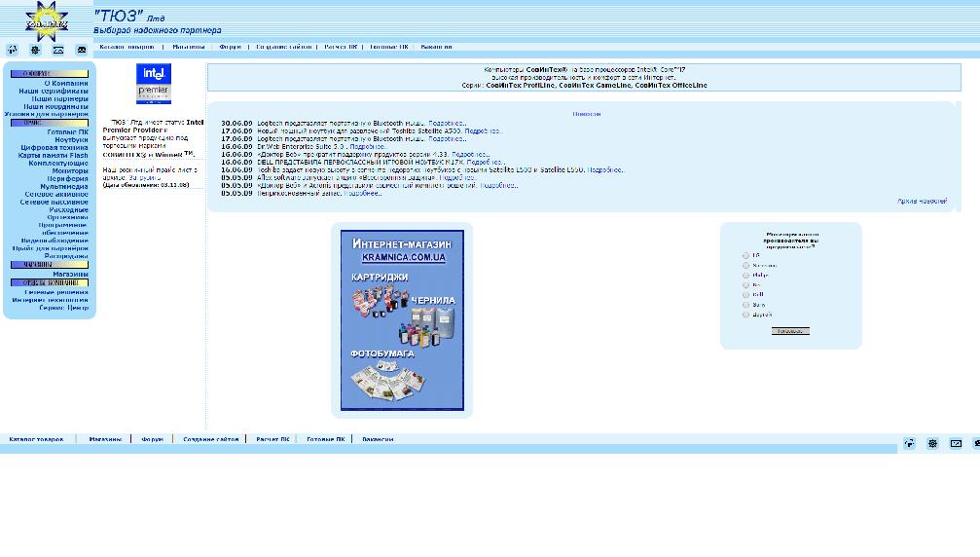Open Магазины in the sidebar
980x557 pixels.
(x=70, y=275)
